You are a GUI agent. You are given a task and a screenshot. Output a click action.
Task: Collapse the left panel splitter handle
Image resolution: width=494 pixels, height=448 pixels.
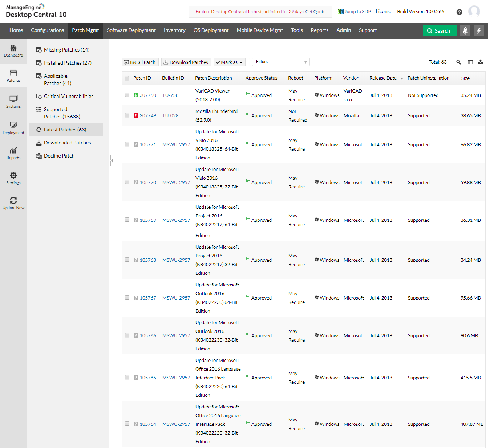[x=112, y=160]
